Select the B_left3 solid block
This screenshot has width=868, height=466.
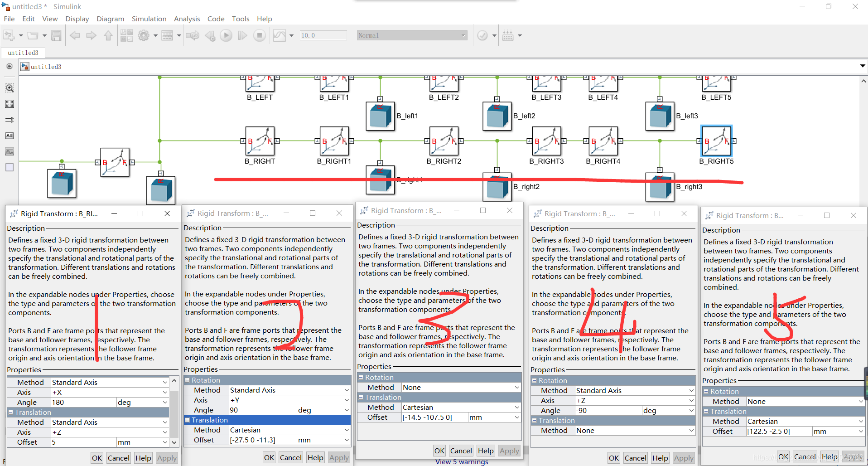[x=660, y=116]
